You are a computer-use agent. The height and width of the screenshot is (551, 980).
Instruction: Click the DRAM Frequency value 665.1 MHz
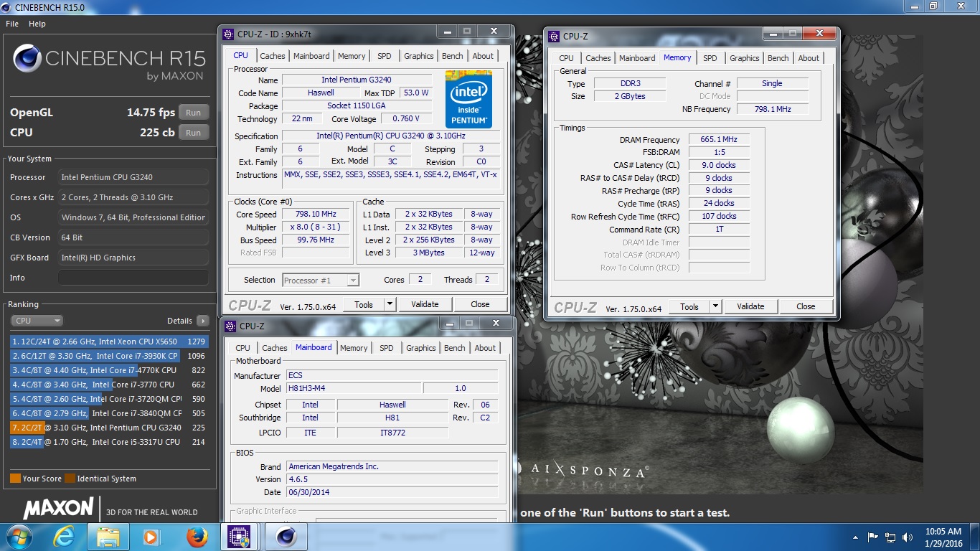pos(719,140)
